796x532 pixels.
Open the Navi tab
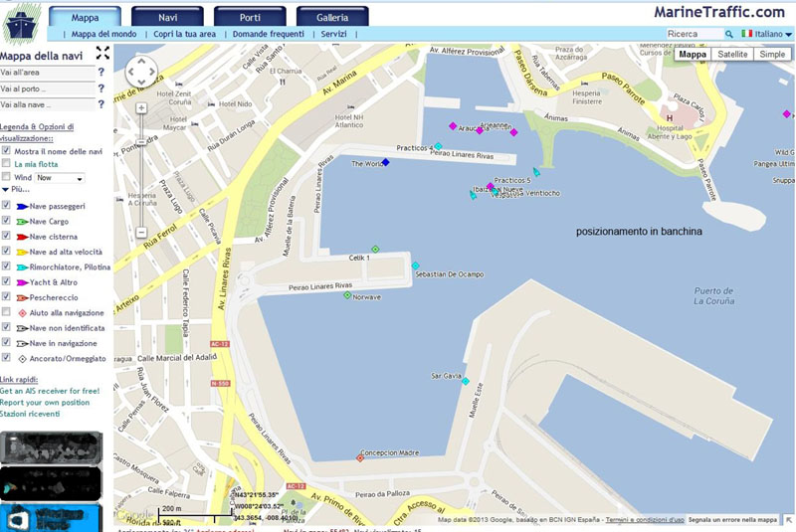[x=167, y=17]
